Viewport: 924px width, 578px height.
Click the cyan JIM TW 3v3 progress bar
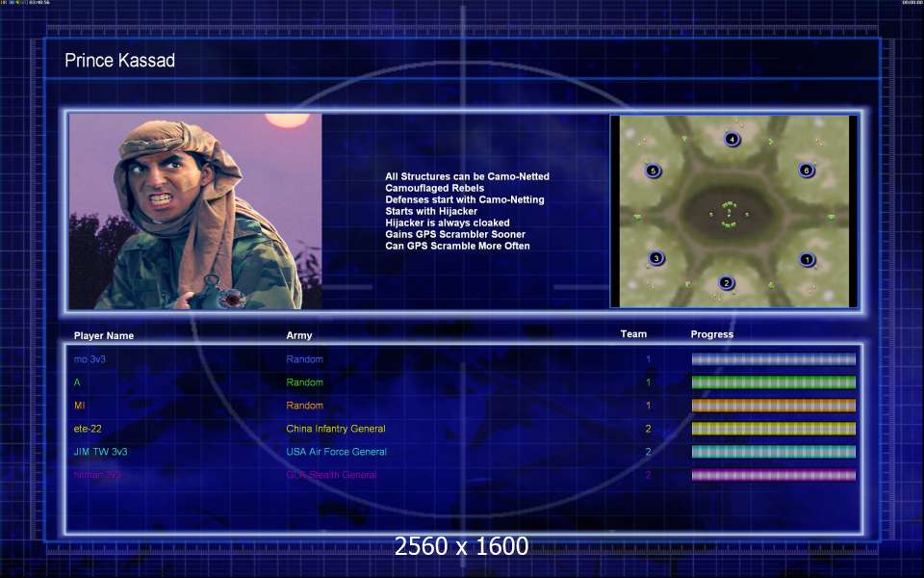click(773, 452)
